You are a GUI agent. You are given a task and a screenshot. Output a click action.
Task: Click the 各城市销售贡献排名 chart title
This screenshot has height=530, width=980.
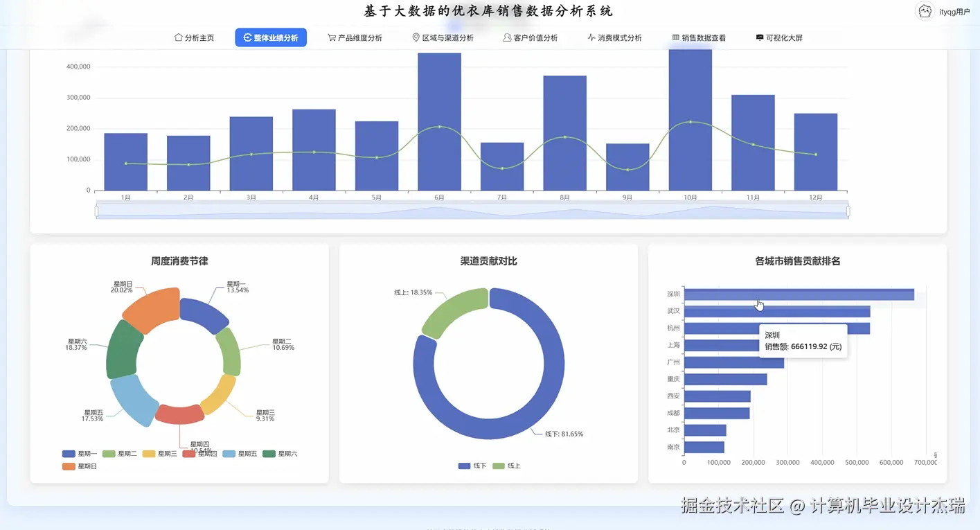coord(797,261)
